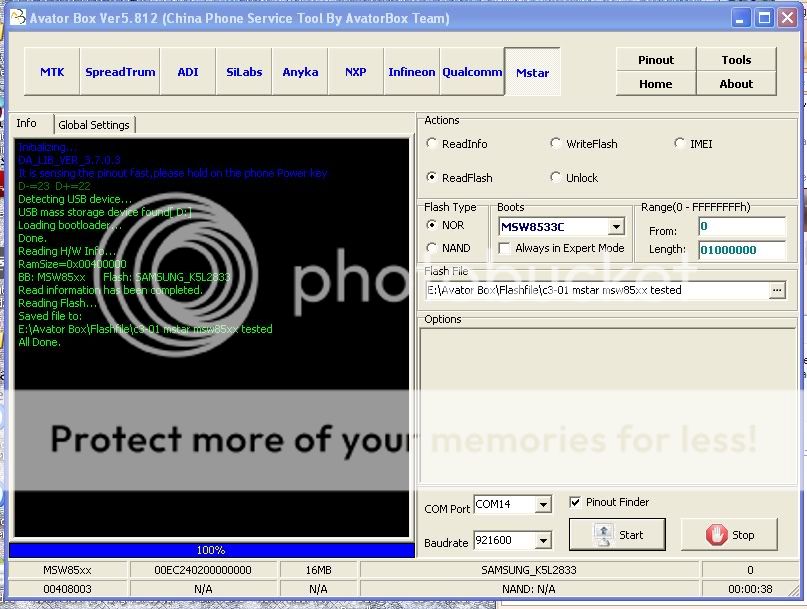Click 'Detecting USB device...' log line
The height and width of the screenshot is (609, 807).
coord(75,199)
